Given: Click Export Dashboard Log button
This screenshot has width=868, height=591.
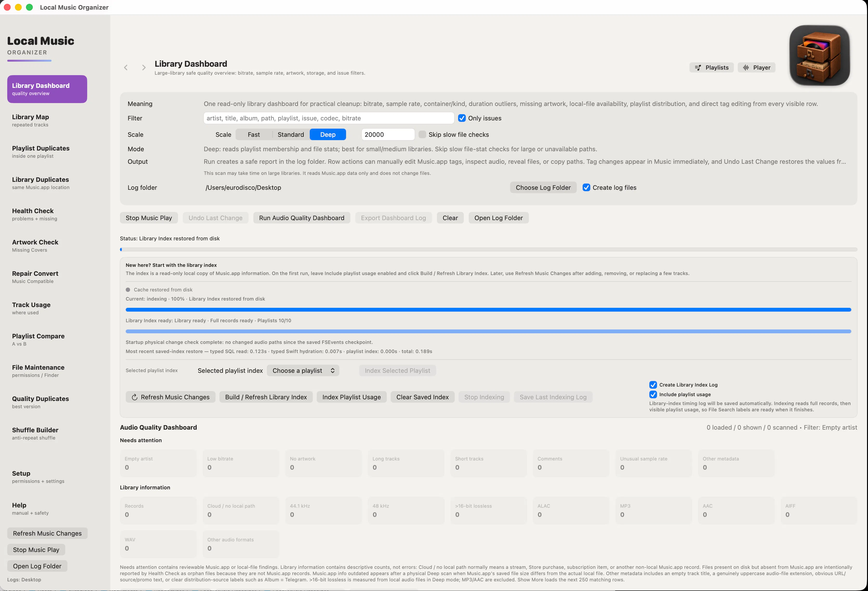Looking at the screenshot, I should coord(393,218).
